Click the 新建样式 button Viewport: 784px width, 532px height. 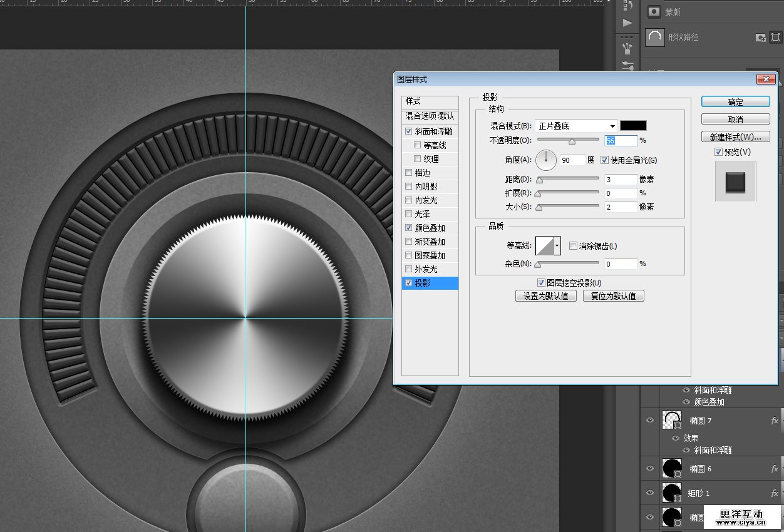pyautogui.click(x=735, y=137)
